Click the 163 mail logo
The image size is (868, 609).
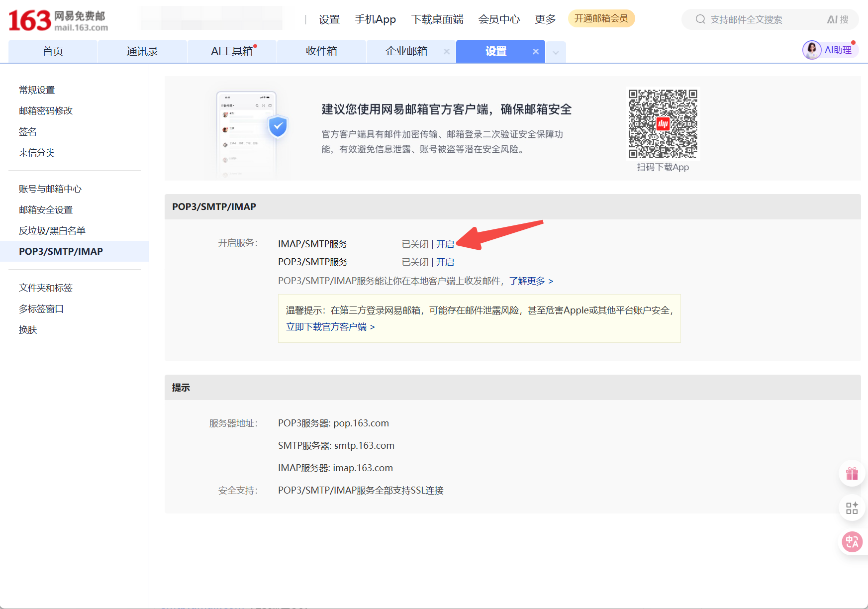(58, 20)
